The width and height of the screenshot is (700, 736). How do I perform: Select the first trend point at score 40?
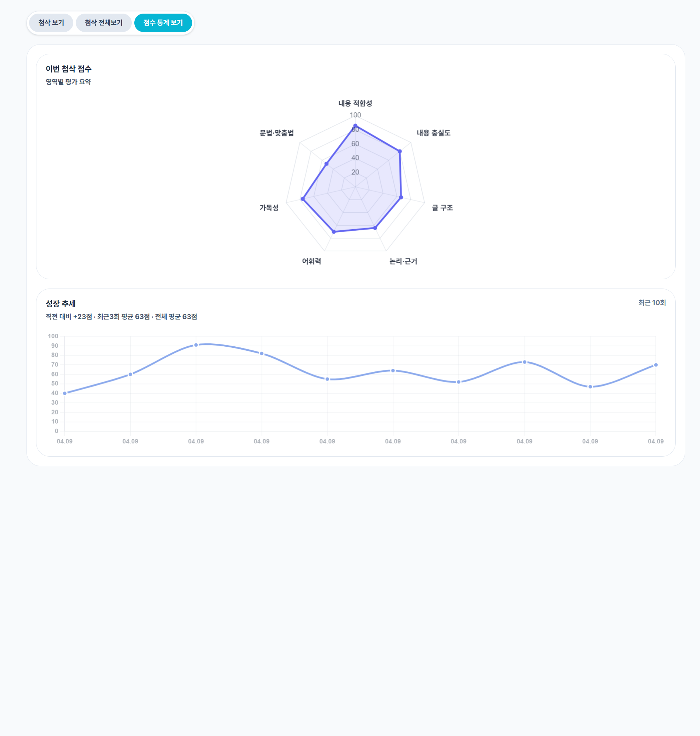(x=65, y=393)
